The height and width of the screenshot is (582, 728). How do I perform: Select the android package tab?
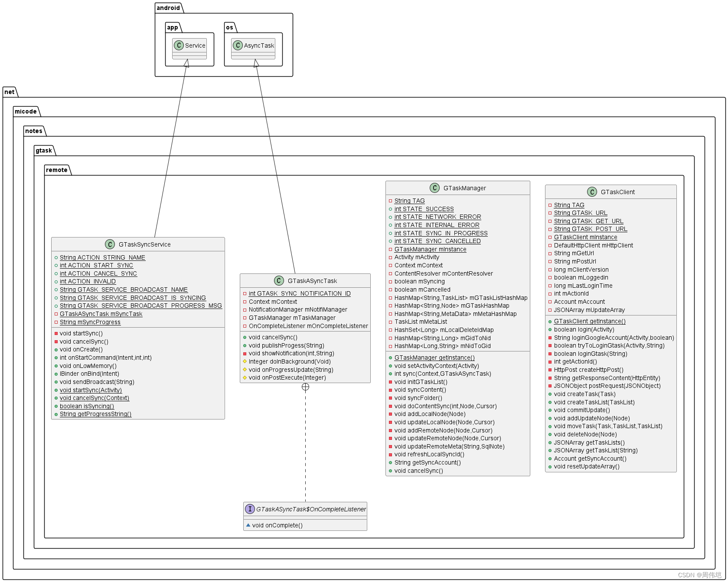[x=169, y=8]
